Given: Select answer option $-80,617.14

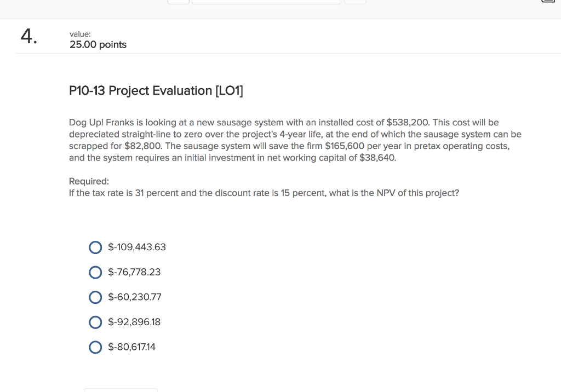Looking at the screenshot, I should pyautogui.click(x=95, y=347).
